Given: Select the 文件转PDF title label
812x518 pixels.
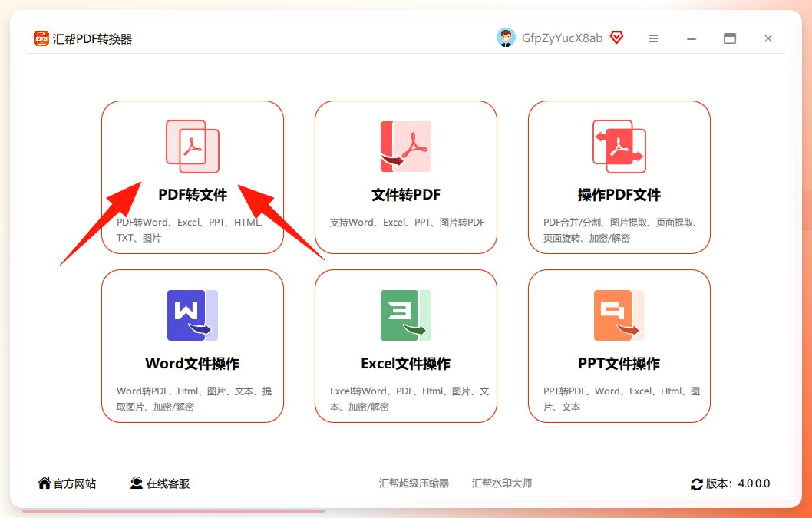Looking at the screenshot, I should pyautogui.click(x=406, y=195).
